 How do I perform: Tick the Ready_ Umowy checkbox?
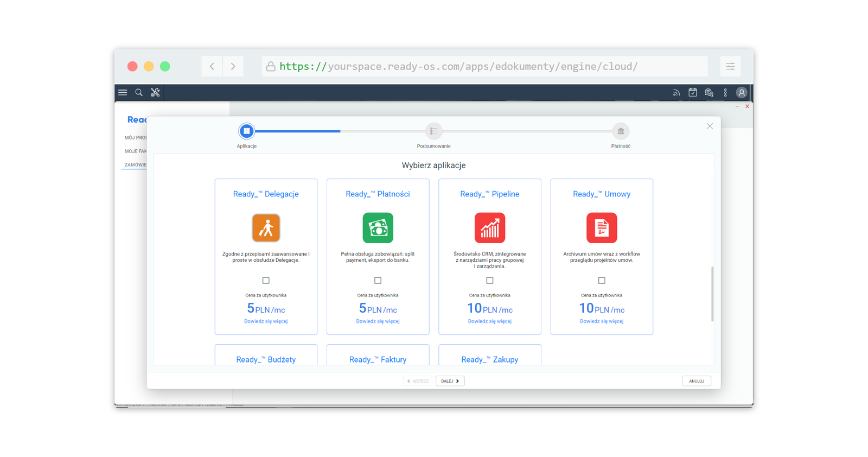602,281
